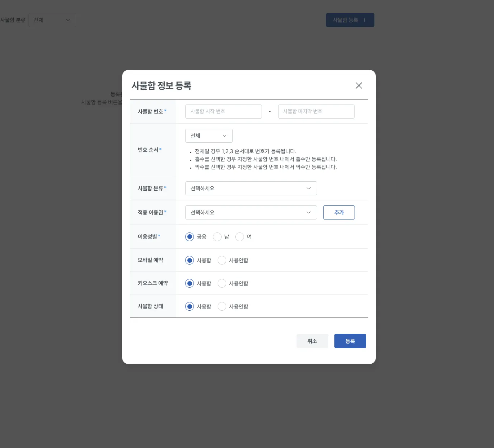The image size is (494, 448).
Task: Set 키오스크 예약 to 사용함
Action: coord(190,283)
